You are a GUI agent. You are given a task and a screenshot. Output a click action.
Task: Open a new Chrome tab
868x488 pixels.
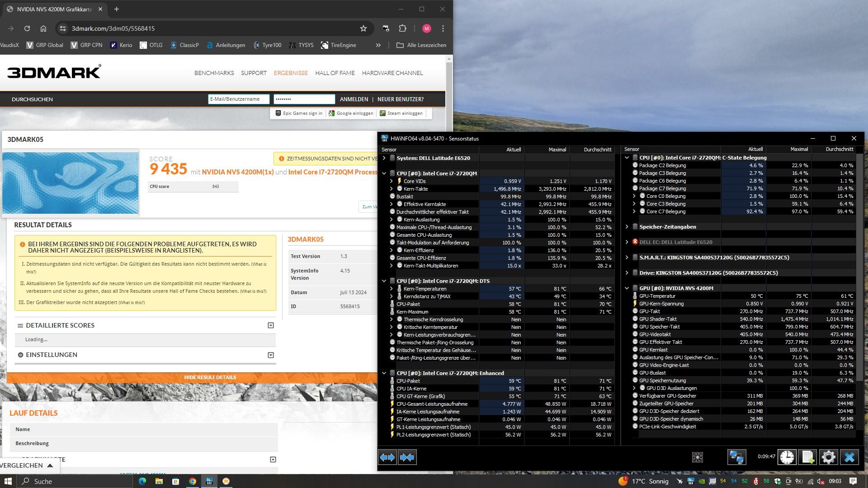click(117, 9)
